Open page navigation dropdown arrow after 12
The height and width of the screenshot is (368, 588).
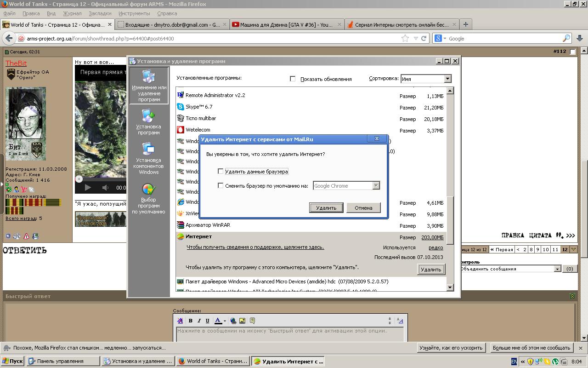tap(573, 249)
